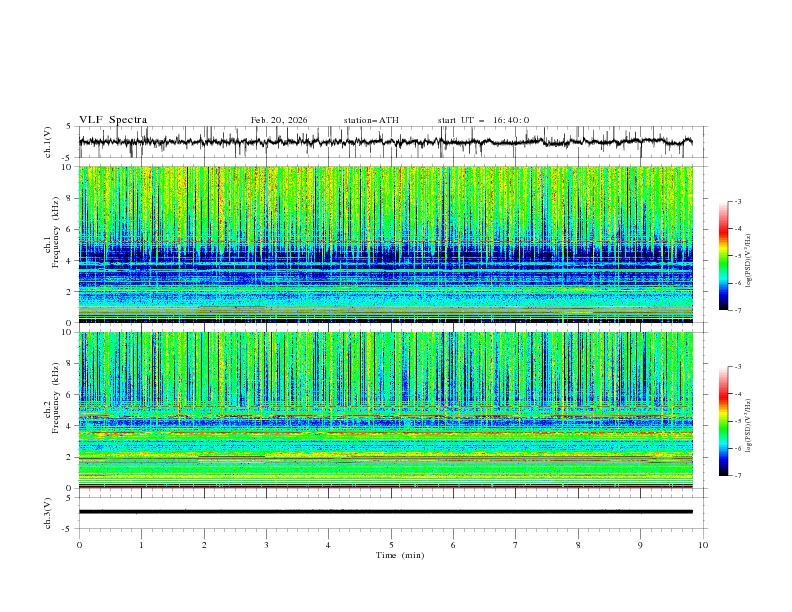Click the "6" kHz tick on ch.1 frequency axis

click(x=70, y=230)
